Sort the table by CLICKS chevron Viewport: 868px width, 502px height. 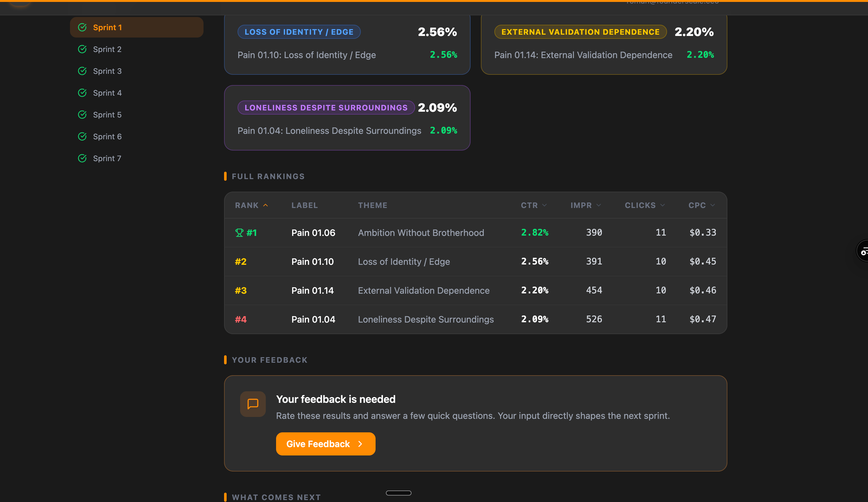click(662, 205)
